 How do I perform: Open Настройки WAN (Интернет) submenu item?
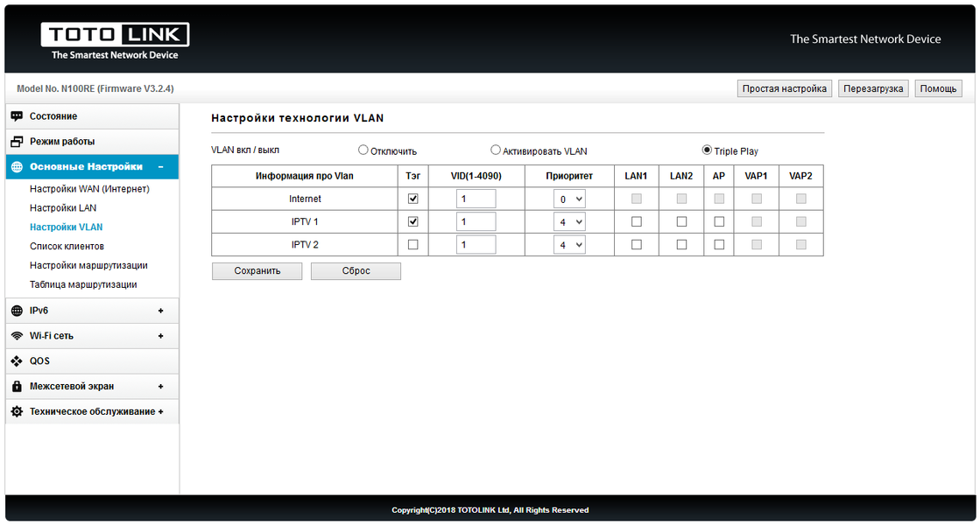coord(89,188)
